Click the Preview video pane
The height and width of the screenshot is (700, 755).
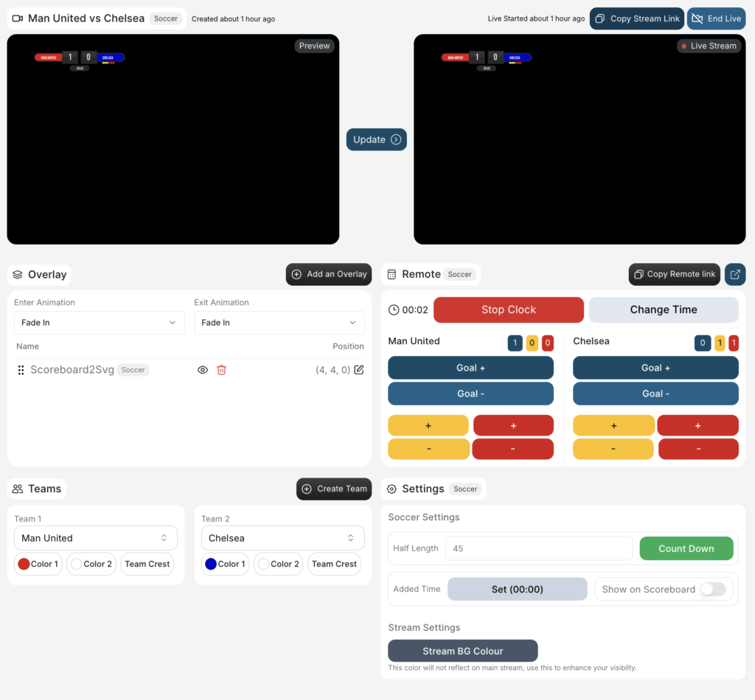tap(173, 139)
